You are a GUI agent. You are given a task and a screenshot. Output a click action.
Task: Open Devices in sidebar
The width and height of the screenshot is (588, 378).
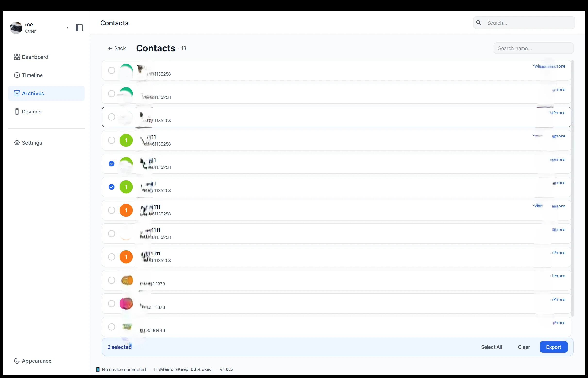(46, 112)
